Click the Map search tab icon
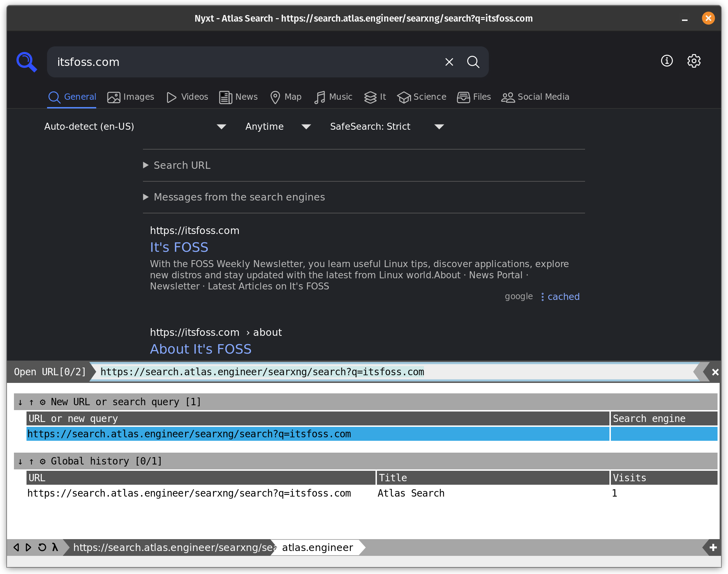The height and width of the screenshot is (574, 728). [275, 96]
